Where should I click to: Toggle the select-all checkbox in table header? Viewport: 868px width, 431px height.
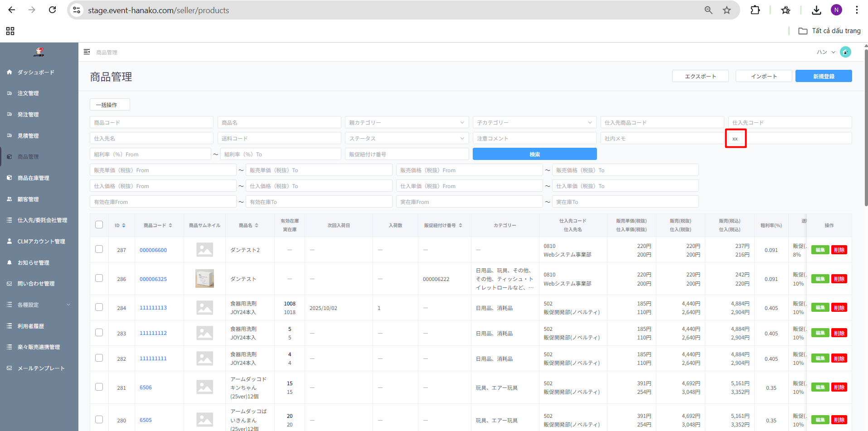(99, 225)
